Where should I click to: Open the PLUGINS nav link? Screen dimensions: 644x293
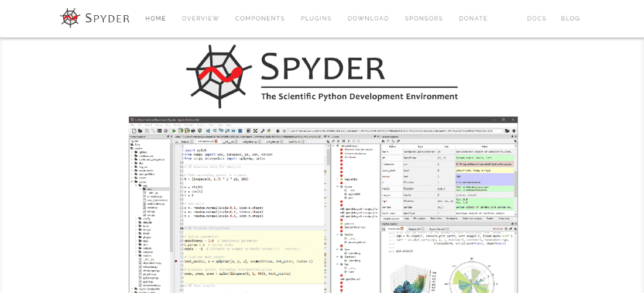(316, 19)
